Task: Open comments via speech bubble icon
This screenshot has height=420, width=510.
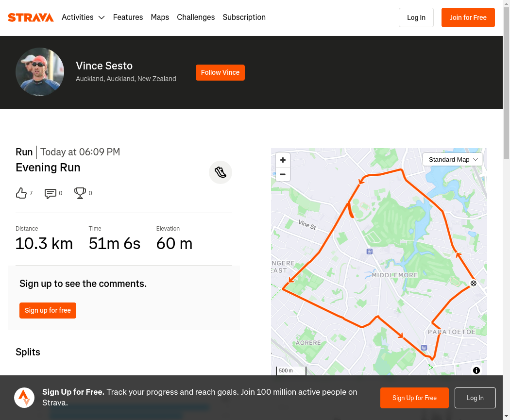Action: tap(50, 193)
